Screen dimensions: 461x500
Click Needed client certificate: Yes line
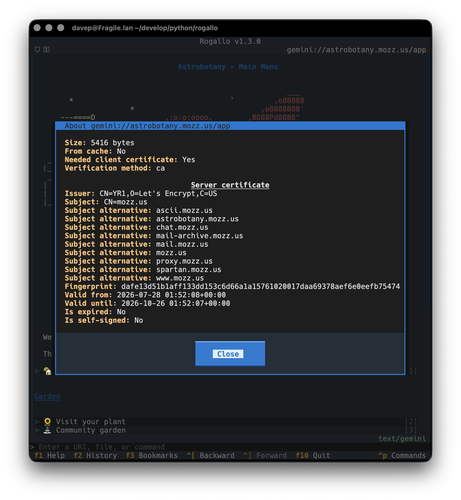(x=130, y=160)
